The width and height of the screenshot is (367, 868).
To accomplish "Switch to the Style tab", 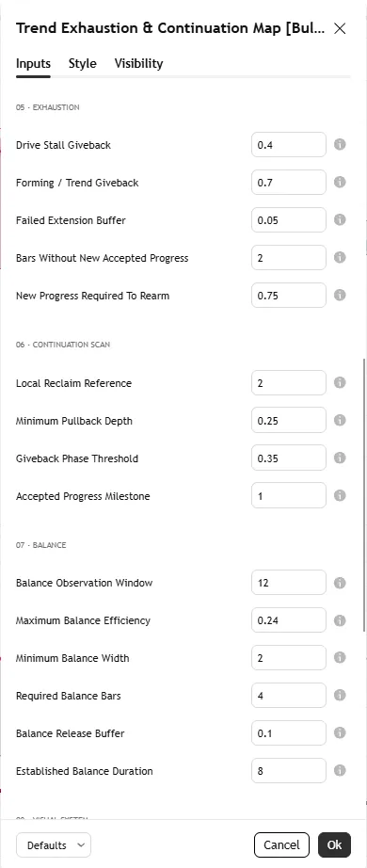I will [83, 64].
